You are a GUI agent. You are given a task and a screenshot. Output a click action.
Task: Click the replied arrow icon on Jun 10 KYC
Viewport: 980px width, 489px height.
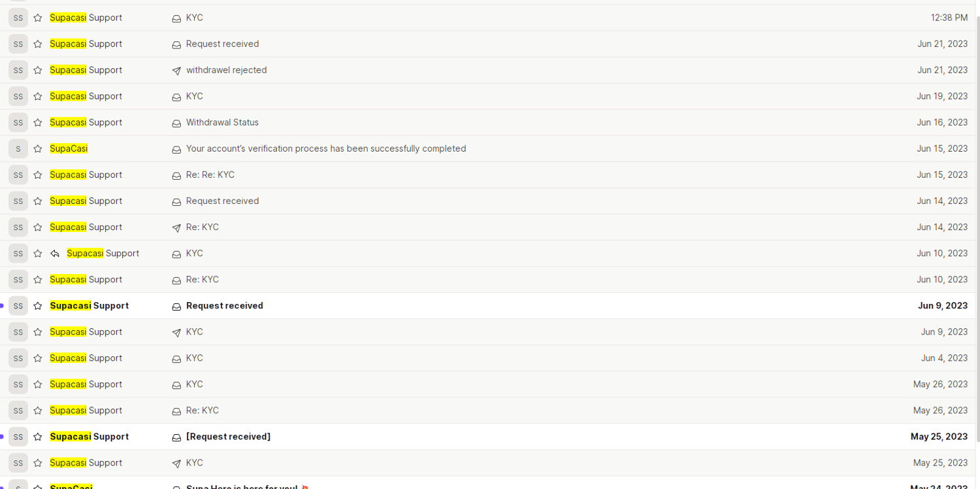tap(55, 254)
